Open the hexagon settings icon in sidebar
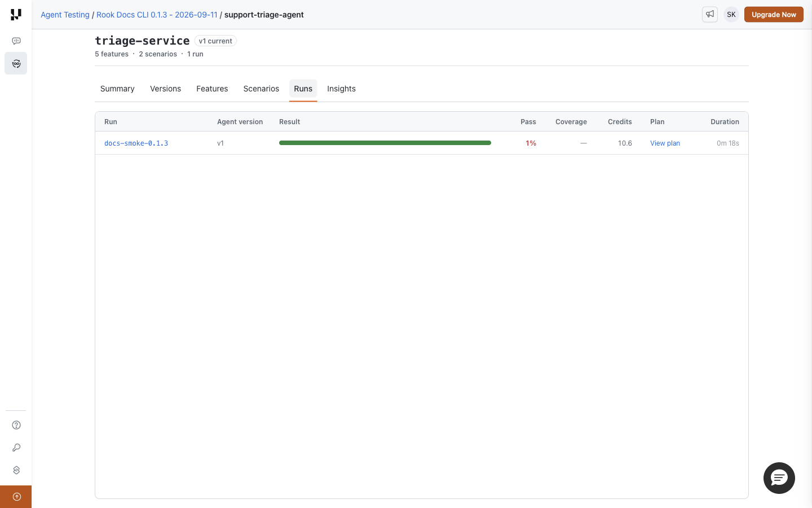 (16, 470)
